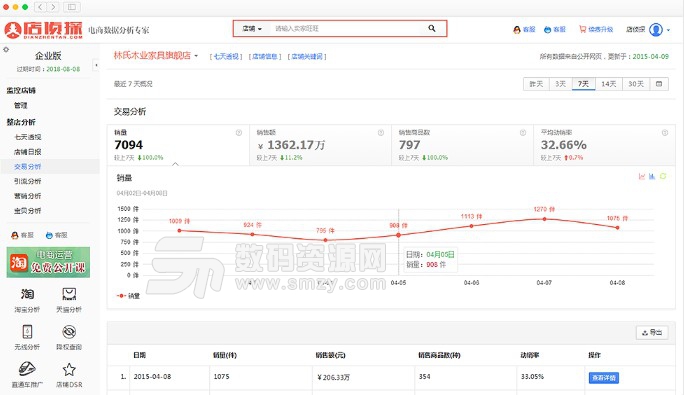Click the gear icon above 企业版
This screenshot has width=684, height=395.
tap(6, 50)
